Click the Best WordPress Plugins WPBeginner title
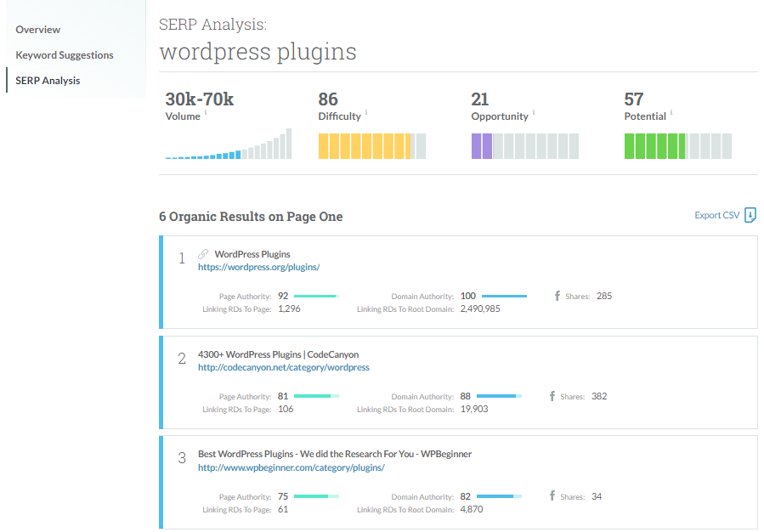The image size is (764, 532). 335,454
